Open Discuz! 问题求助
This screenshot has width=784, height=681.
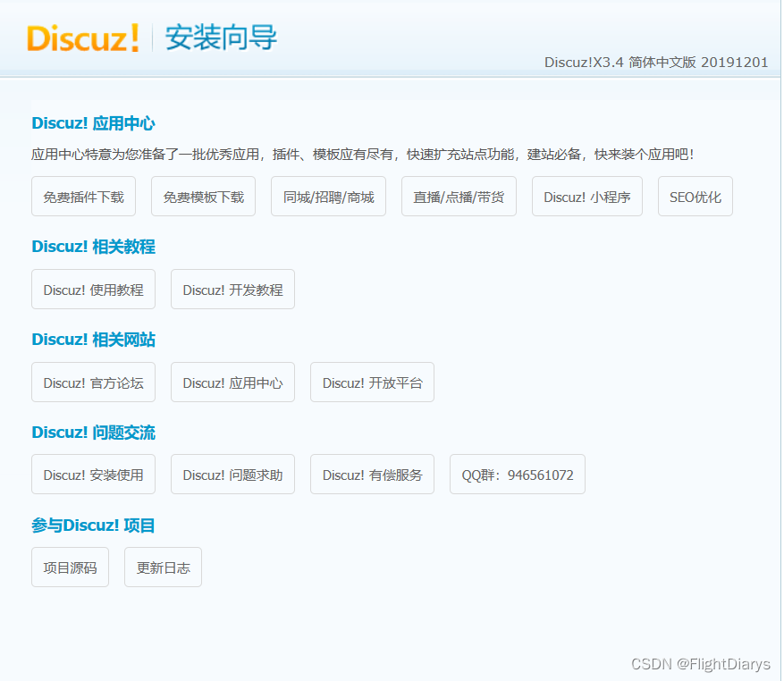(x=233, y=475)
